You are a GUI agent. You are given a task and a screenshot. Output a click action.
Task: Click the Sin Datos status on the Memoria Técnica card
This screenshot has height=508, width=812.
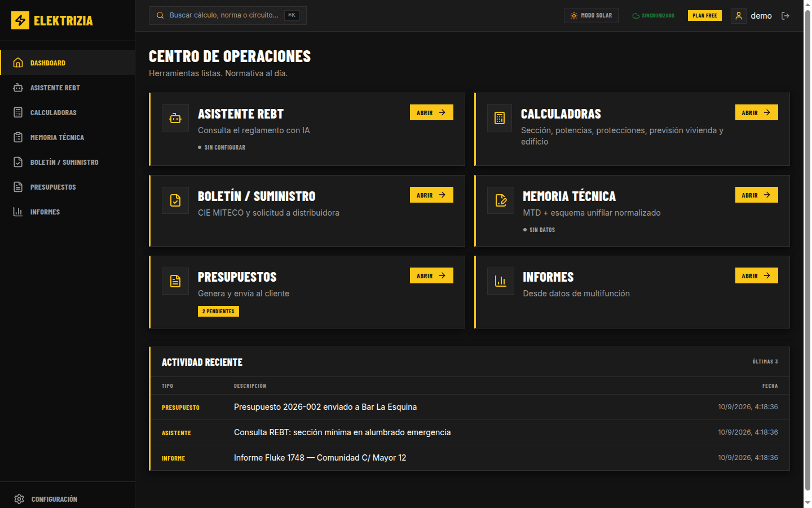coord(539,230)
